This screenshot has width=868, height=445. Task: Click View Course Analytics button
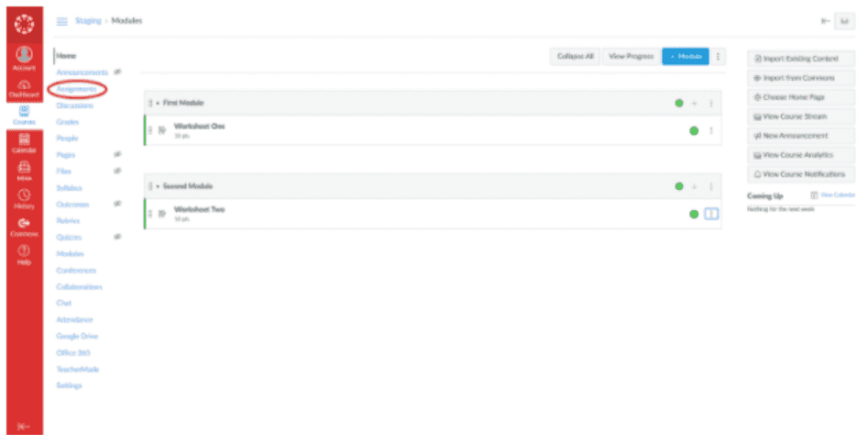tap(800, 155)
